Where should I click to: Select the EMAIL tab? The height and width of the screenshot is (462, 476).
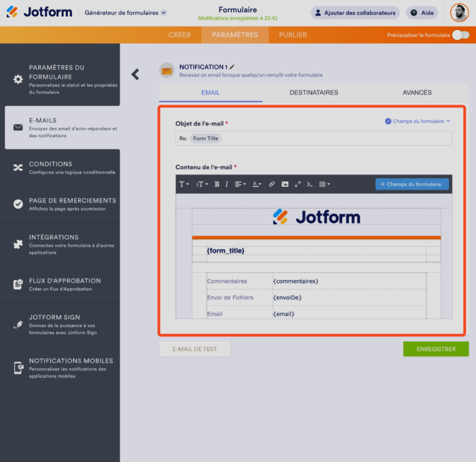(x=210, y=92)
